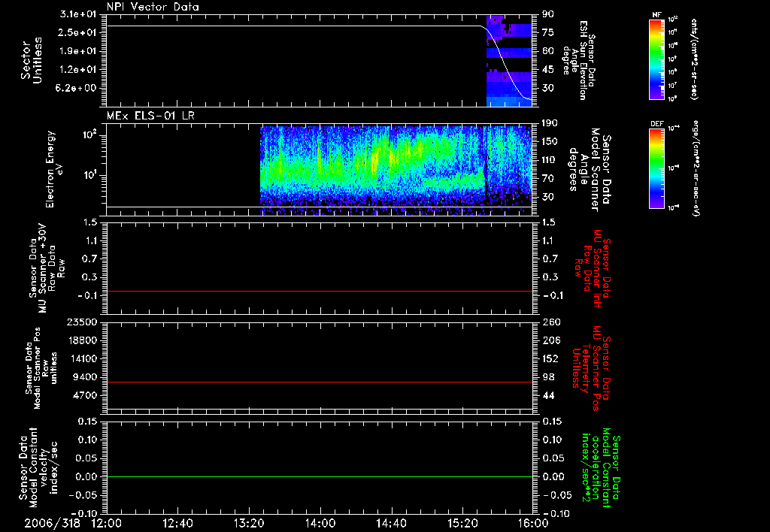Click the "45" sun elevation tick label
This screenshot has width=770, height=532.
[x=548, y=70]
